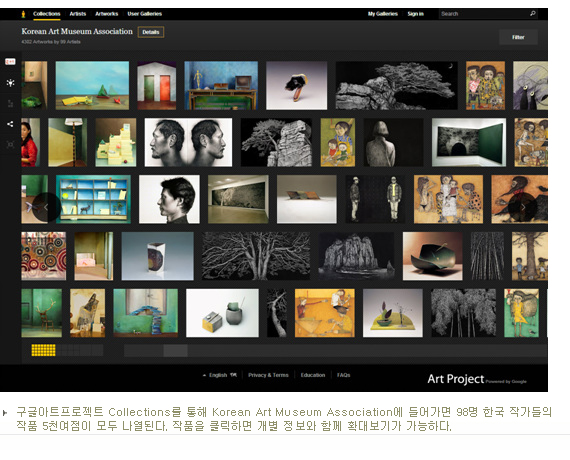The width and height of the screenshot is (570, 460).
Task: Open the lightbulb discover icon in sidebar
Action: tap(10, 83)
